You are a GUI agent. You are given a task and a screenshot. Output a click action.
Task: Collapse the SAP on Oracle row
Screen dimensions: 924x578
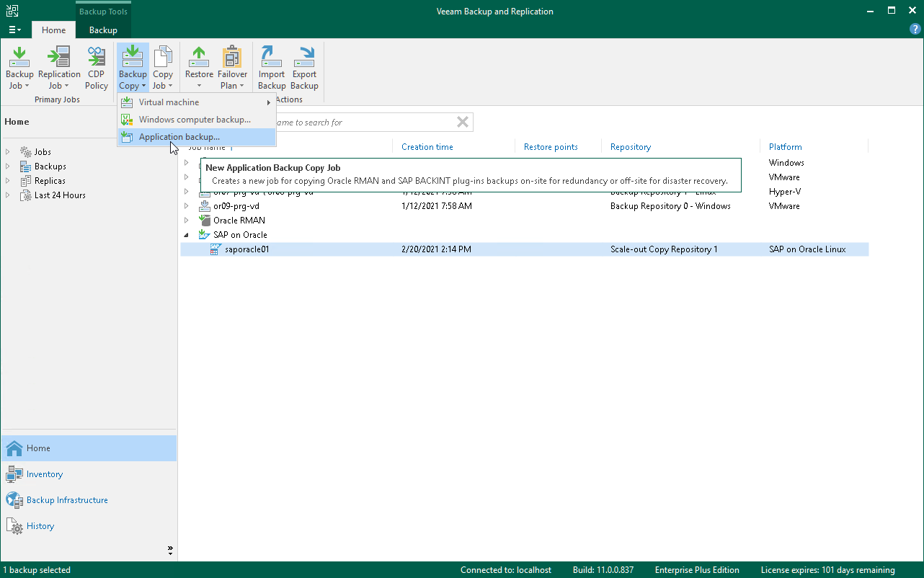[187, 235]
